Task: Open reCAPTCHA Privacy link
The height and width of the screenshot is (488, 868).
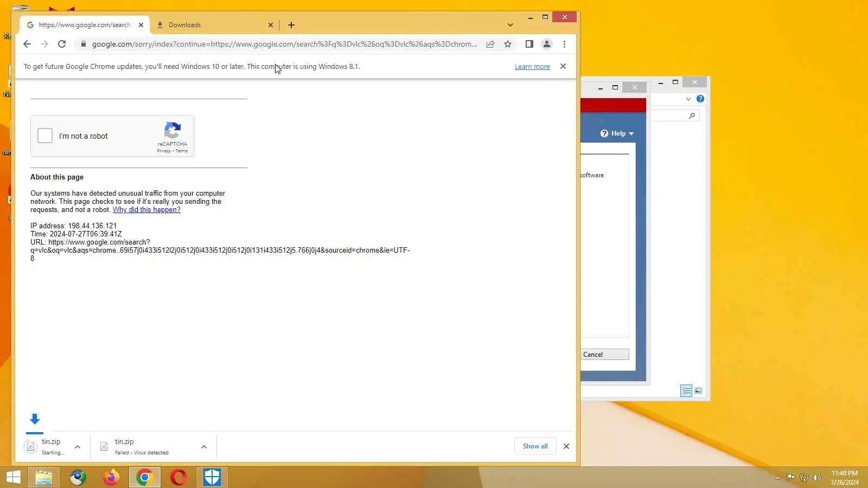Action: (164, 151)
